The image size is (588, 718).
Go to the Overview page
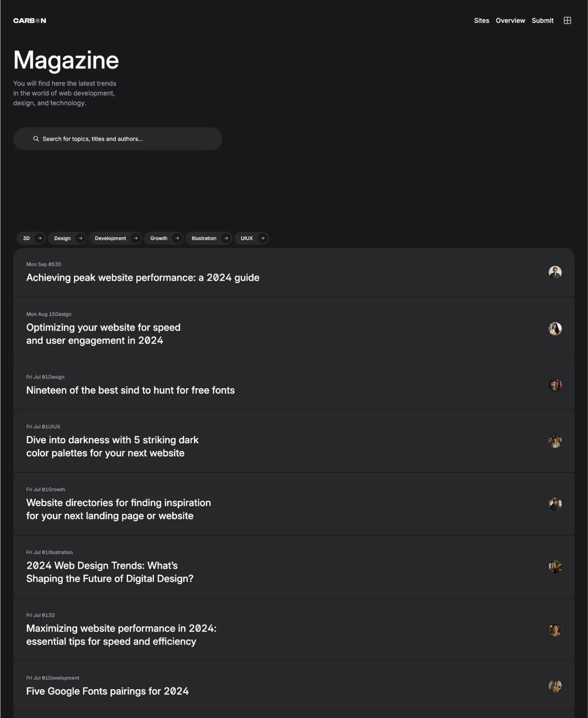coord(510,20)
